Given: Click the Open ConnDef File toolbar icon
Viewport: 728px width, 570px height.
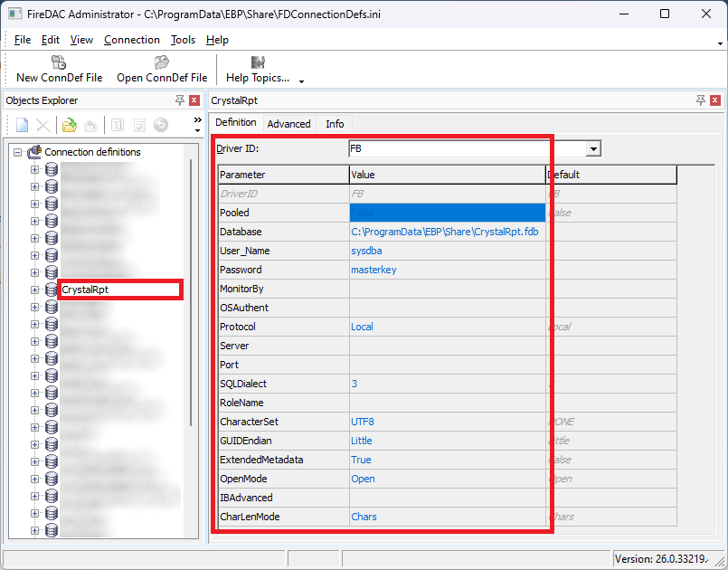Looking at the screenshot, I should (162, 62).
